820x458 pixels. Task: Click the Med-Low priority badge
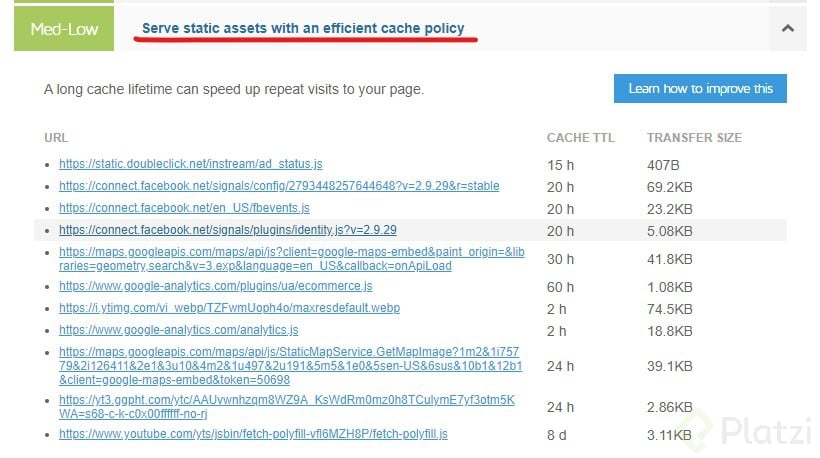(x=64, y=28)
